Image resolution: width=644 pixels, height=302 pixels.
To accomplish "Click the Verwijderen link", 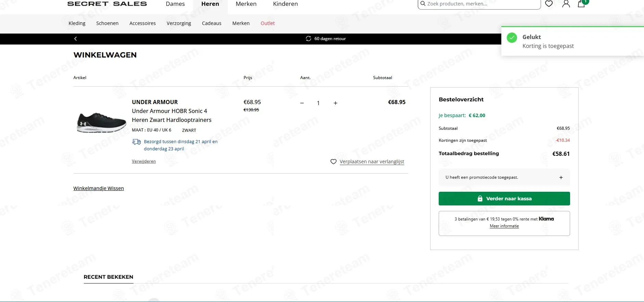I will tap(144, 161).
